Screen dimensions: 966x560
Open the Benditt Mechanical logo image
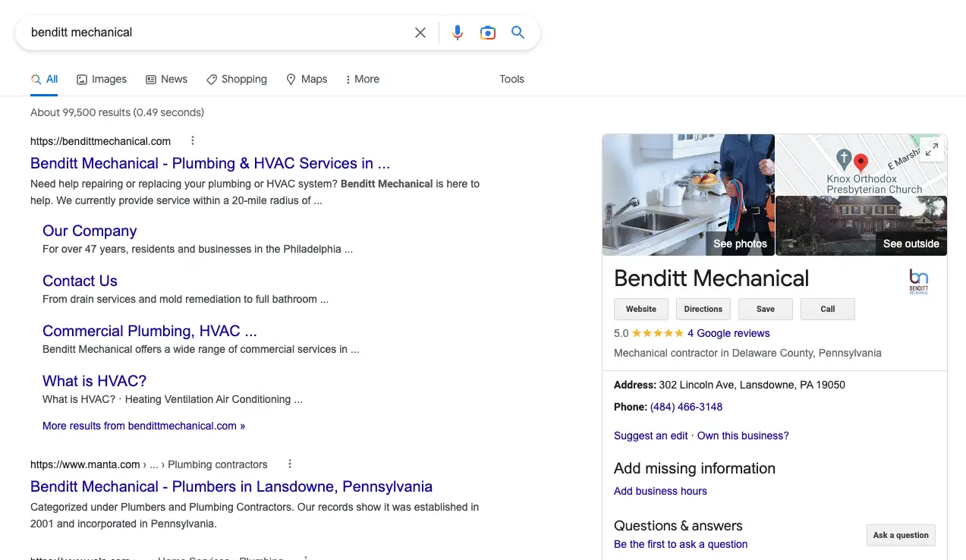919,281
